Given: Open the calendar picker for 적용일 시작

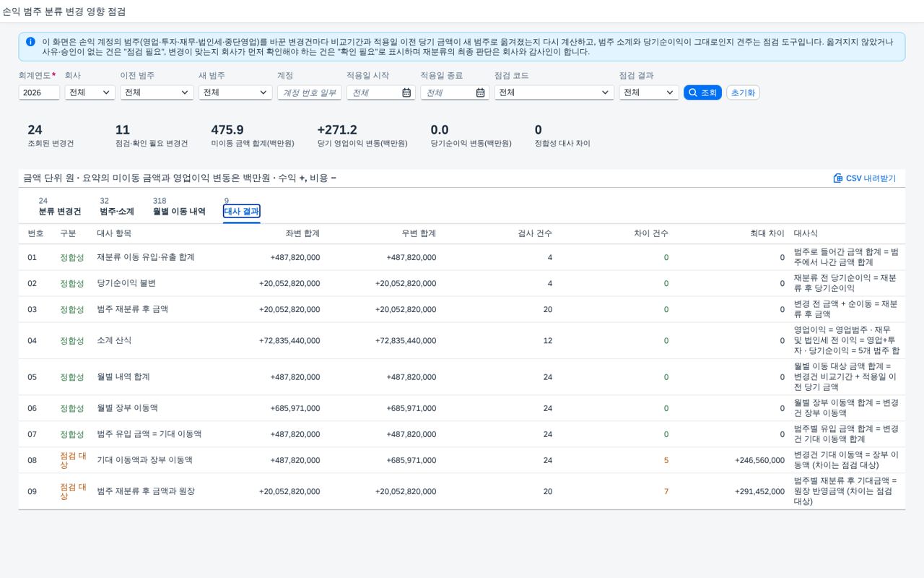Looking at the screenshot, I should [x=406, y=92].
